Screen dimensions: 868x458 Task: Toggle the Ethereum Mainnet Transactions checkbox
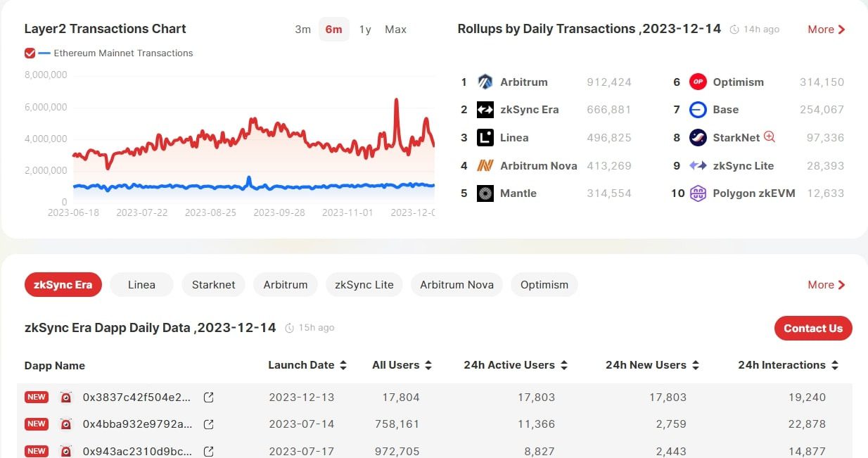pos(30,53)
